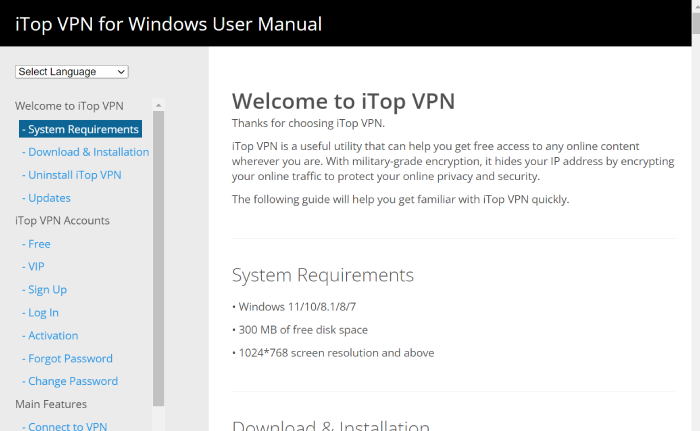This screenshot has height=431, width=700.
Task: Click the 1024*768 screen resolution line
Action: point(333,353)
